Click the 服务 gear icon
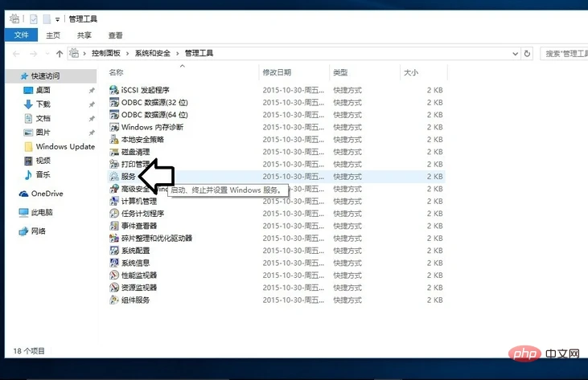588x380 pixels. pyautogui.click(x=114, y=176)
